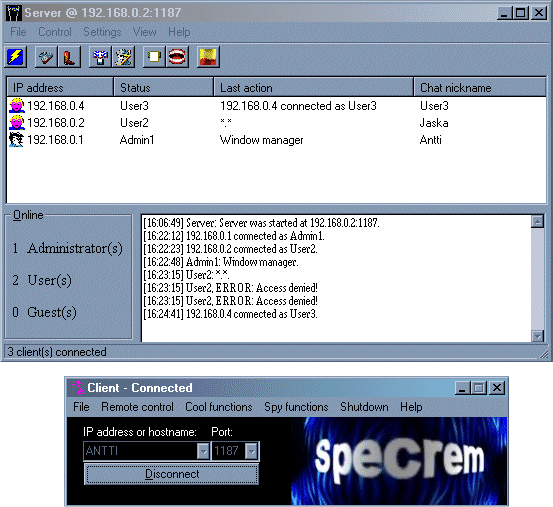Click the red lips mouth toolbar icon

pos(177,57)
